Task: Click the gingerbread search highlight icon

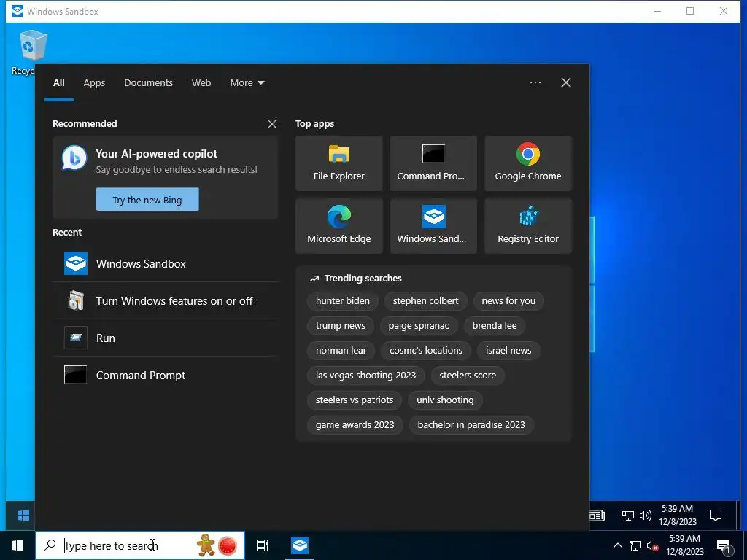Action: coord(206,545)
